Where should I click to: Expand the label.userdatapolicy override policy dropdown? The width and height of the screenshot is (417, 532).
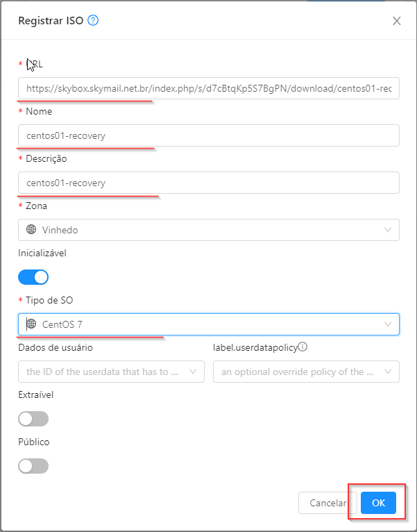[306, 372]
